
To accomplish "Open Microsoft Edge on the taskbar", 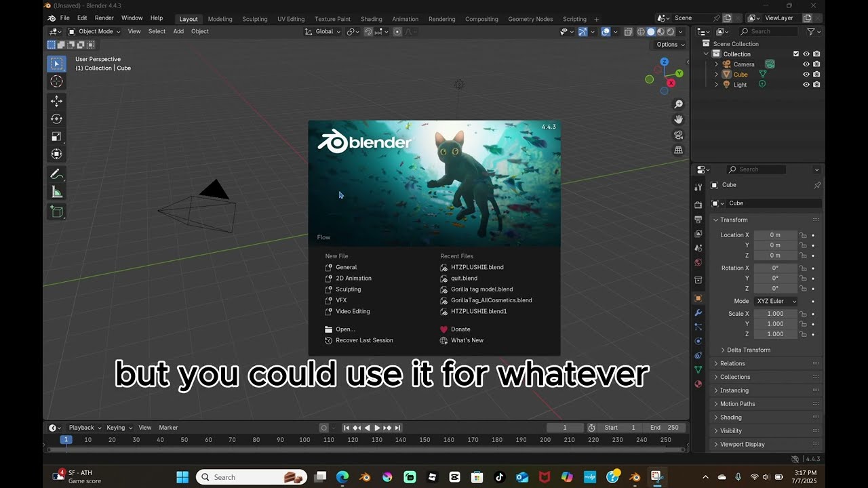I will (342, 477).
